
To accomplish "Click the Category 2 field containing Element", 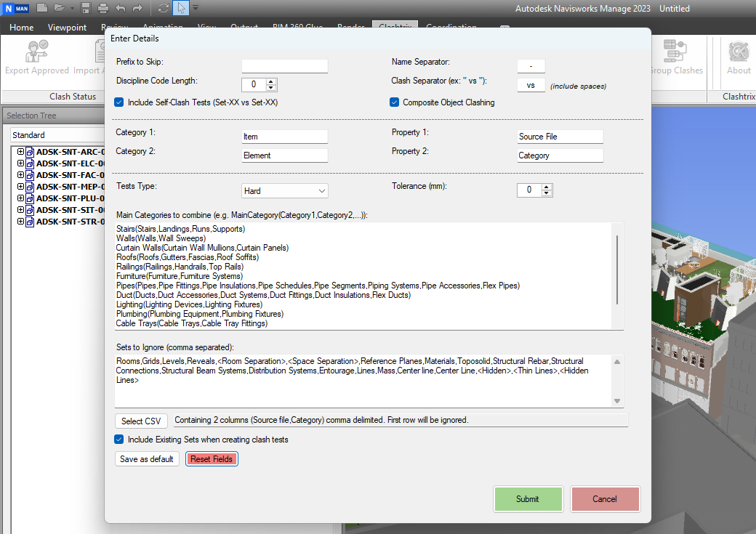I will (284, 155).
